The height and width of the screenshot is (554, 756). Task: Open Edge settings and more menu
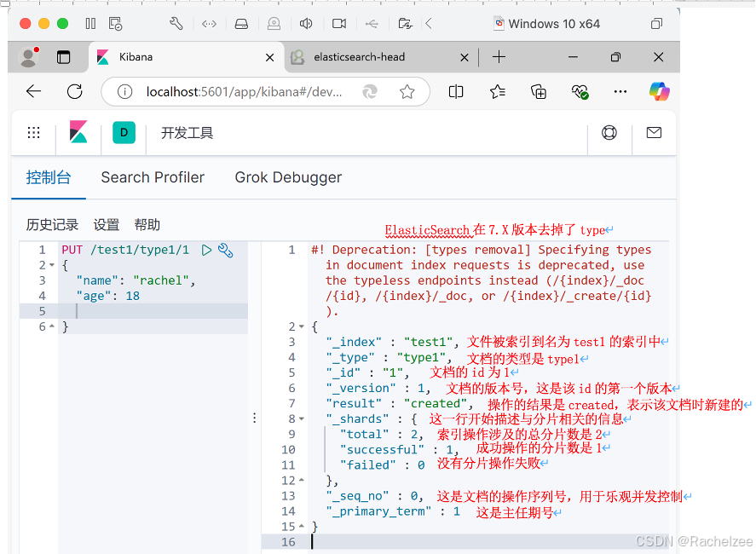[620, 91]
